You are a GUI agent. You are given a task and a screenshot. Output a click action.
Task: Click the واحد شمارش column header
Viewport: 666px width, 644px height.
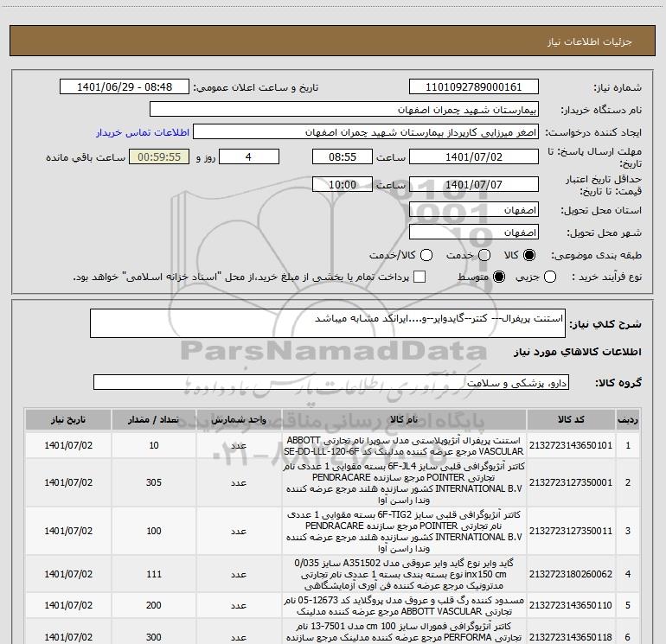point(239,420)
